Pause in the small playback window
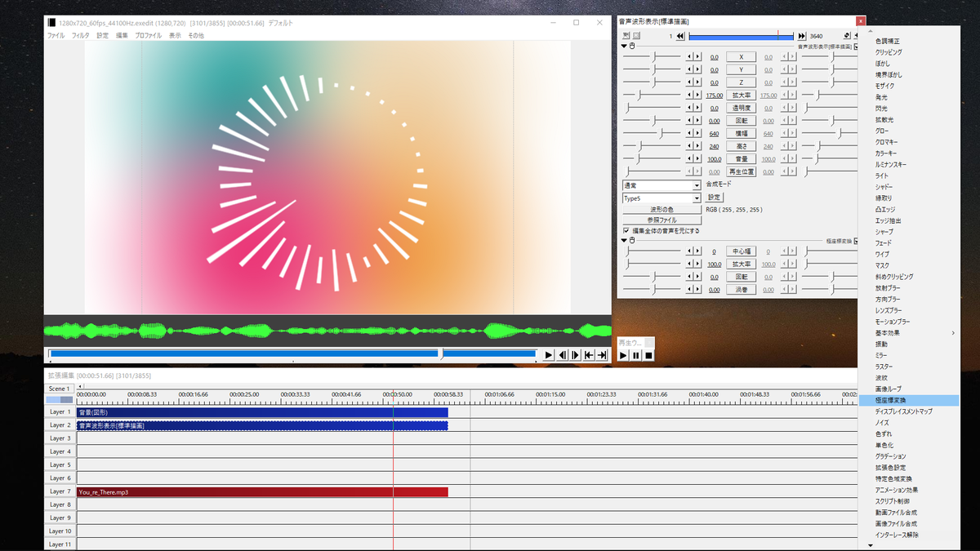 coord(636,355)
